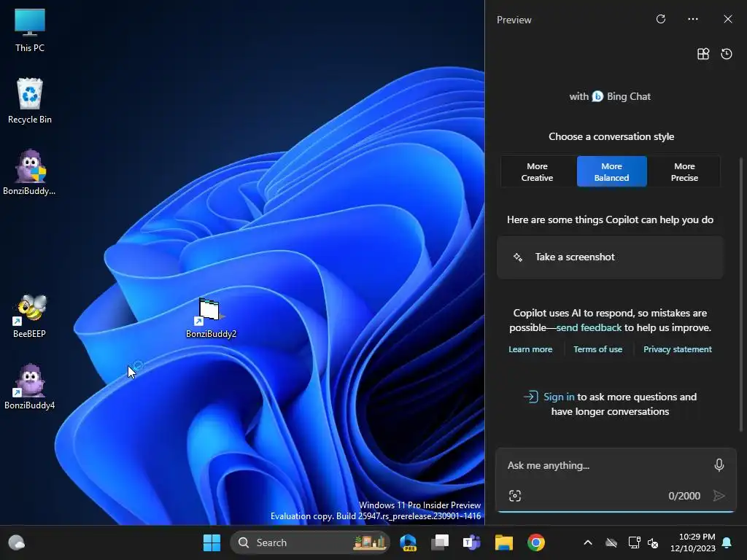Choose the More Balanced conversation style
This screenshot has height=560, width=747.
pos(612,172)
